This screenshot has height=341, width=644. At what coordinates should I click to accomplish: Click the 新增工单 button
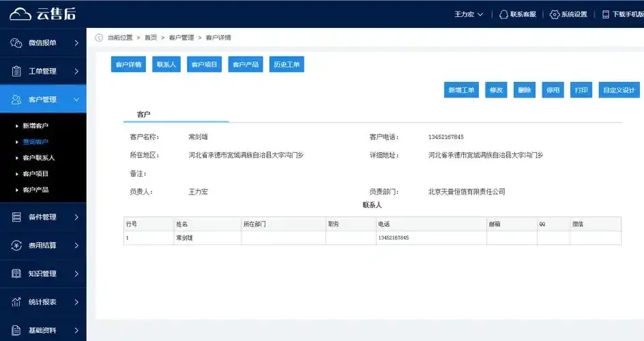click(x=461, y=90)
